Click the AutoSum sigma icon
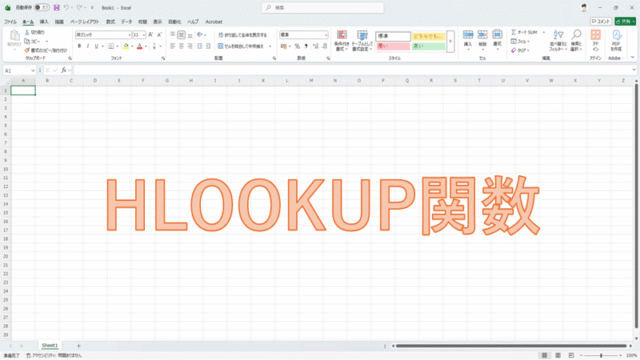 (514, 32)
